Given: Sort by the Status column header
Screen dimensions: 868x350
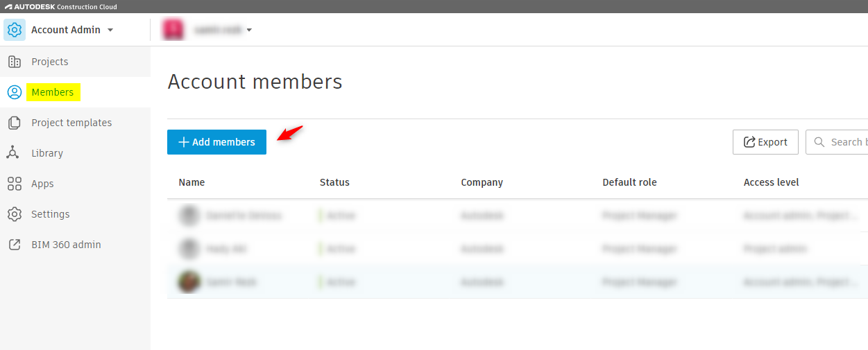Looking at the screenshot, I should pos(334,182).
